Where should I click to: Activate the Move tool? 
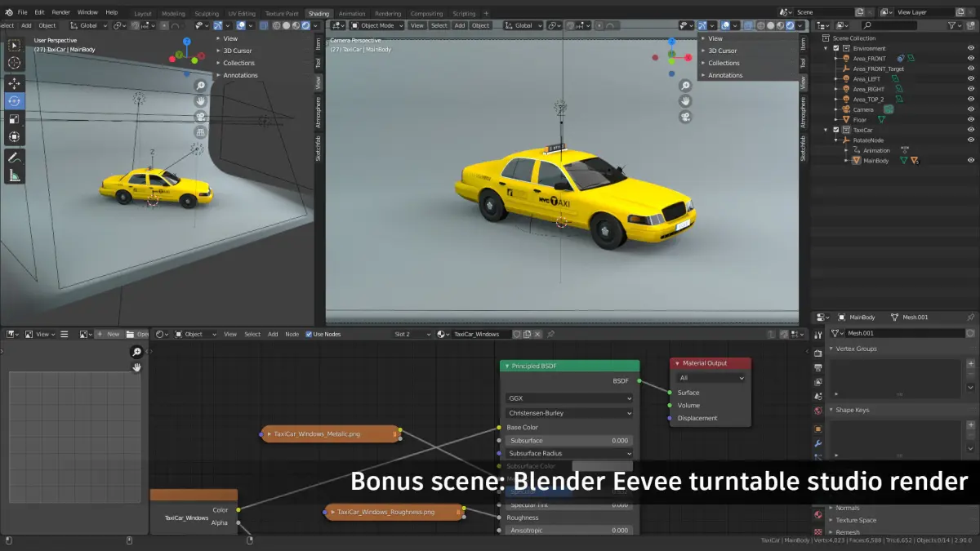coord(14,83)
